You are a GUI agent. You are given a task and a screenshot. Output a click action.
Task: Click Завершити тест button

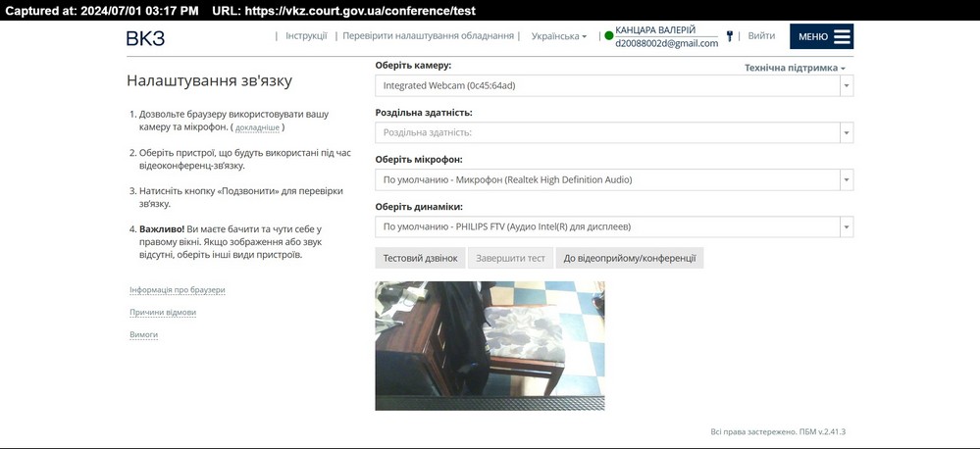(x=511, y=258)
